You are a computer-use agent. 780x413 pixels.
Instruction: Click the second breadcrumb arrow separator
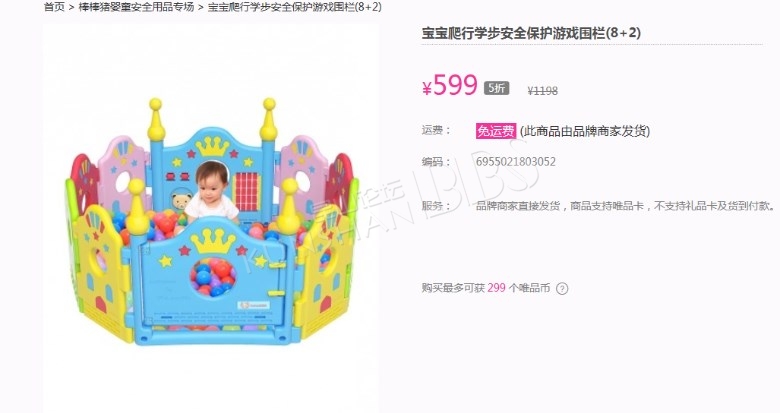200,7
